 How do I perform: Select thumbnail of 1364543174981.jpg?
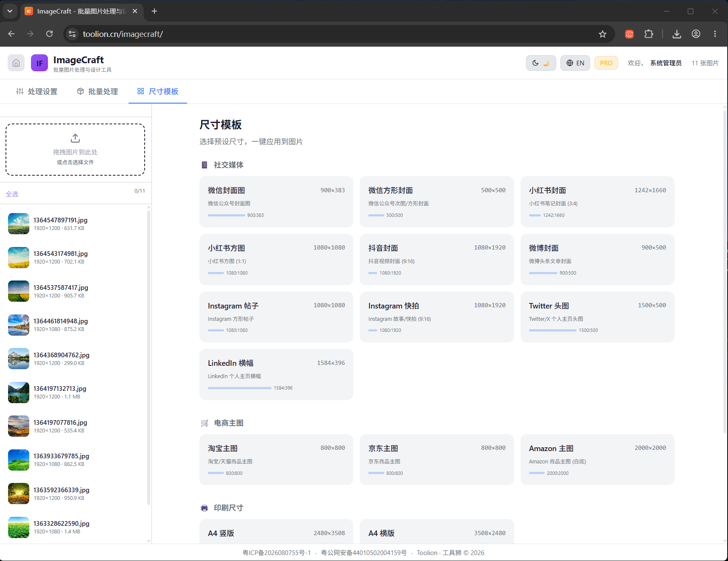pyautogui.click(x=19, y=258)
